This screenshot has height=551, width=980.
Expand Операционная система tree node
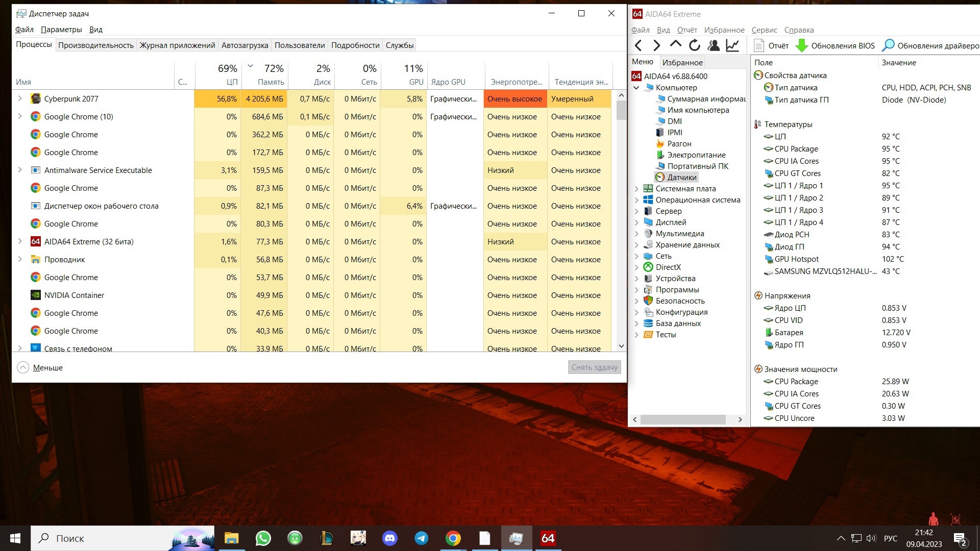point(636,200)
